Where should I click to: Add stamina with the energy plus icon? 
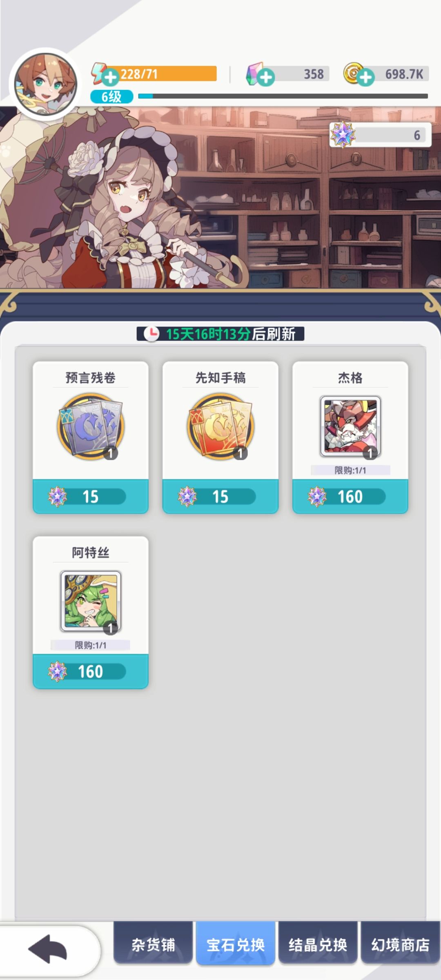pos(110,77)
